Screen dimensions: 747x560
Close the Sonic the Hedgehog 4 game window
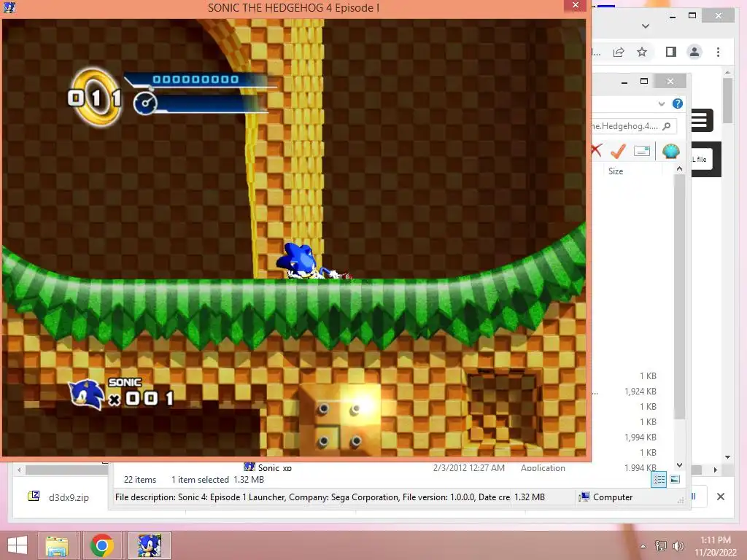pos(576,5)
